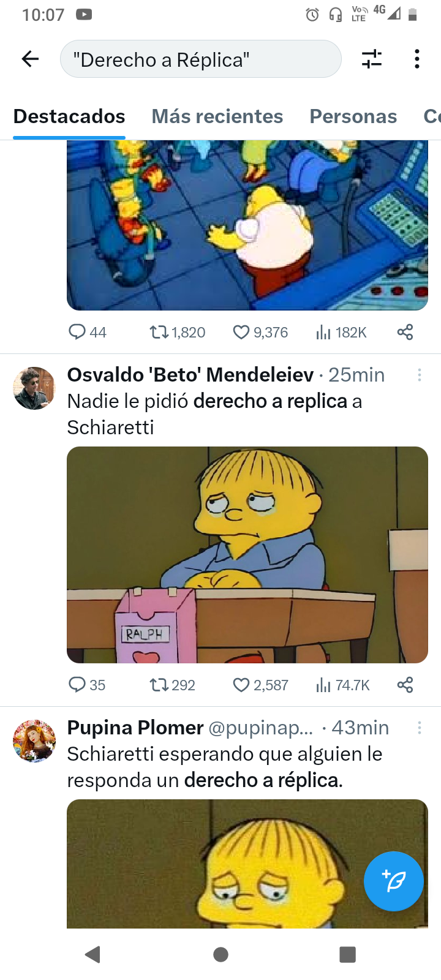The height and width of the screenshot is (980, 441).
Task: Open the Pupina Plomer profile name link
Action: click(135, 728)
